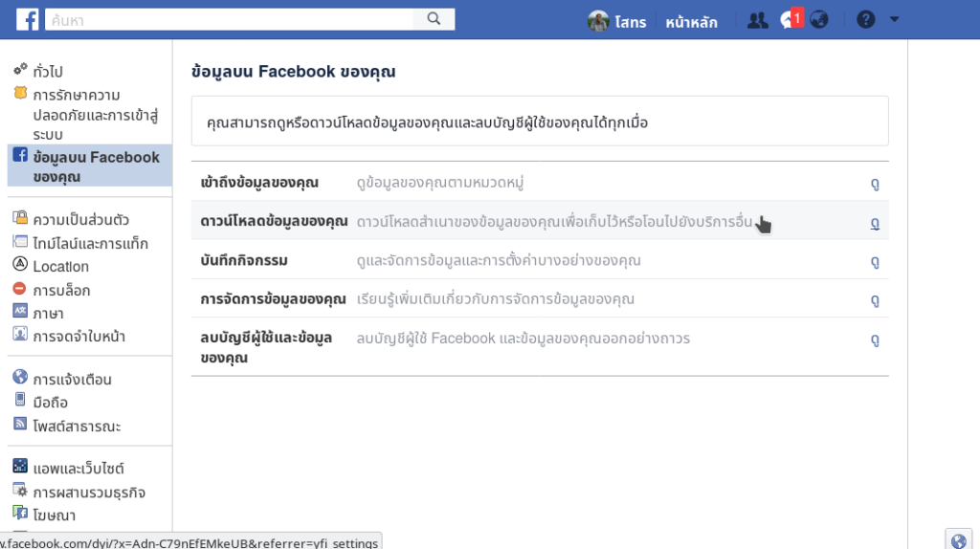Click the Facebook logo icon
The image size is (980, 549).
pos(27,19)
